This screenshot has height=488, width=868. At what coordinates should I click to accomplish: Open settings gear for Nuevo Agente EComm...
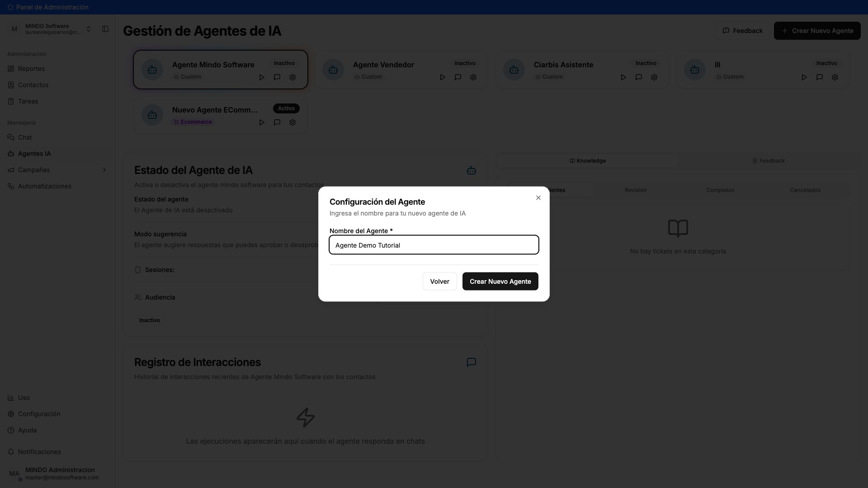point(292,122)
